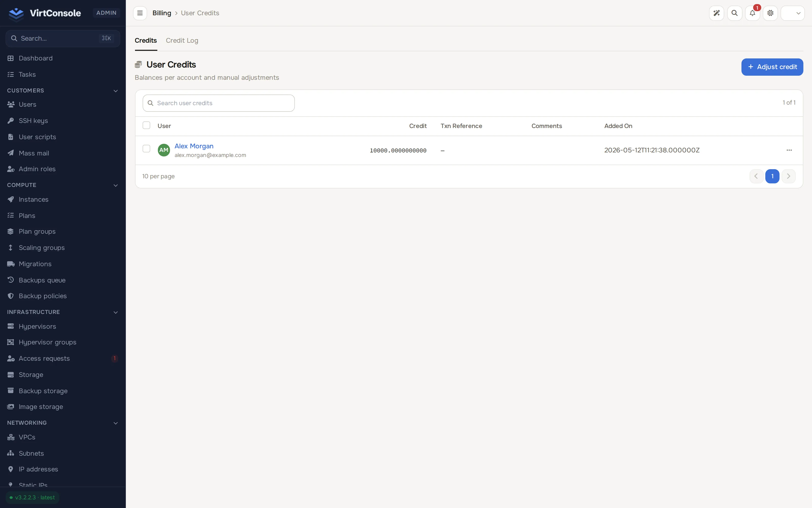Click the Adjust credit button
This screenshot has height=508, width=812.
click(x=772, y=67)
